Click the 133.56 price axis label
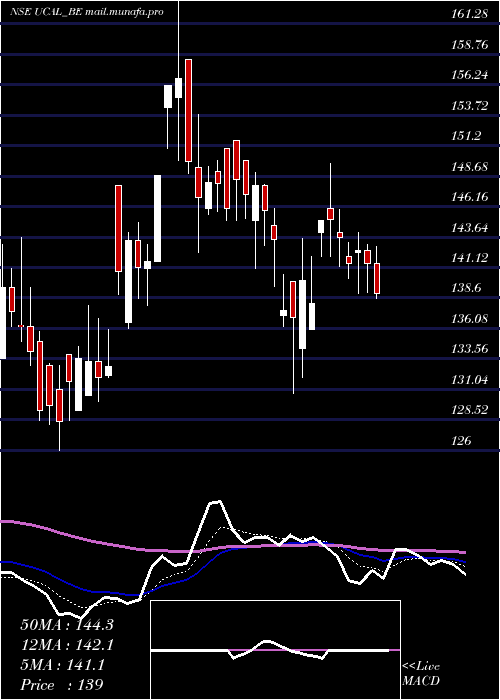The height and width of the screenshot is (700, 500). click(469, 349)
